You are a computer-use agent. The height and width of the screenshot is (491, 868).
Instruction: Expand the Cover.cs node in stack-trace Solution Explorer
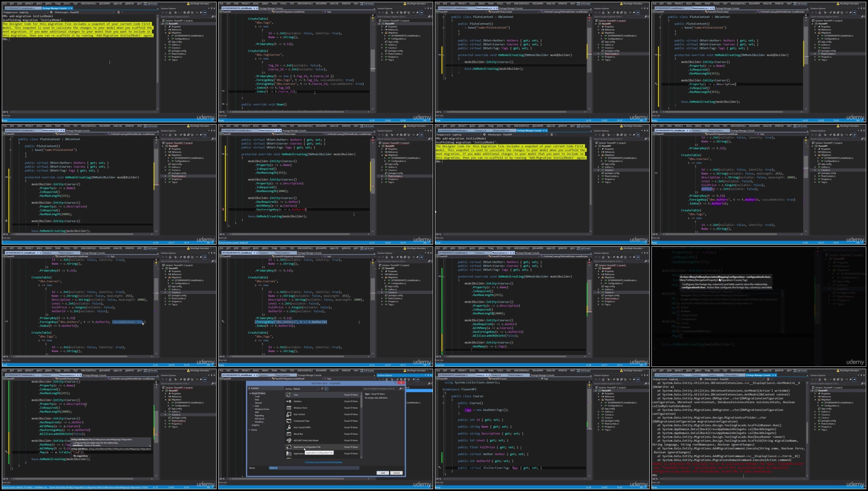click(815, 418)
